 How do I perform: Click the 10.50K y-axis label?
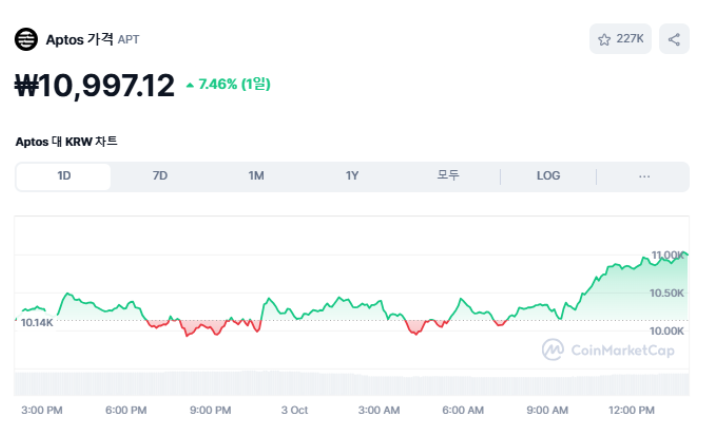click(666, 293)
